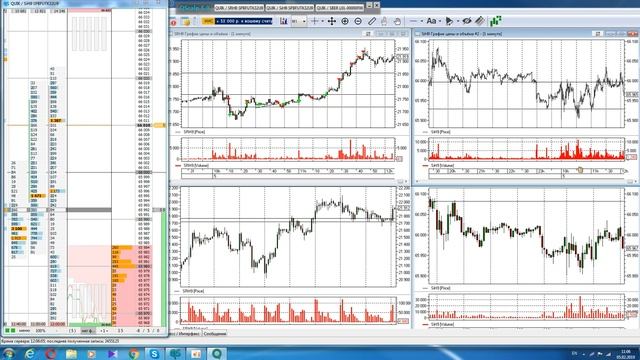640x360 pixels.
Task: Open the chart bars icon in toolbar
Action: click(284, 21)
